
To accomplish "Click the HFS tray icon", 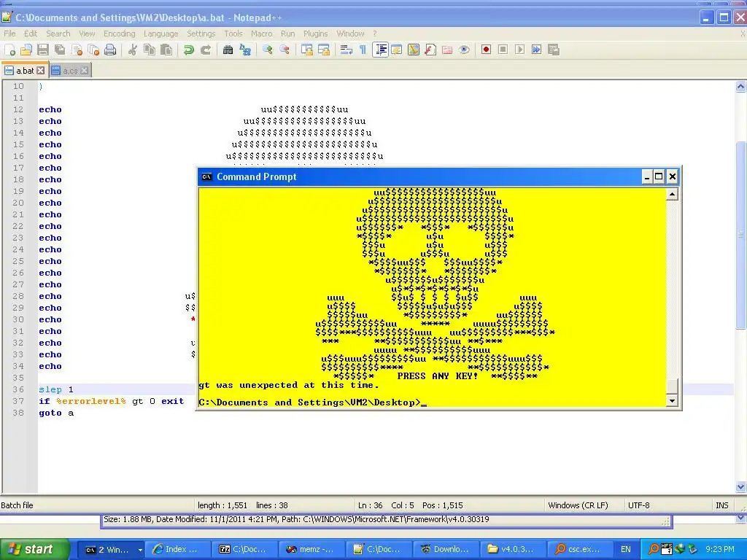I will coord(667,549).
